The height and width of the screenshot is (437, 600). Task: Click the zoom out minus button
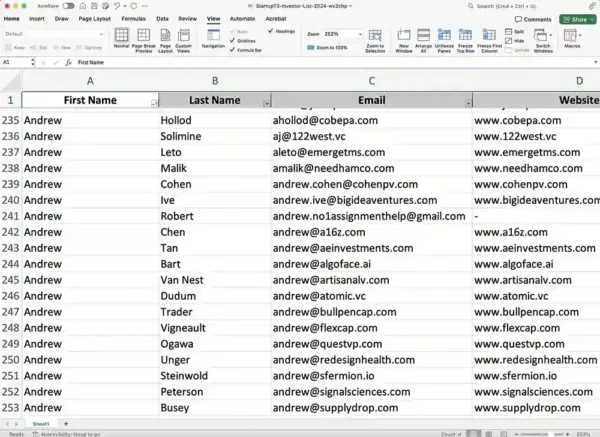pos(516,434)
